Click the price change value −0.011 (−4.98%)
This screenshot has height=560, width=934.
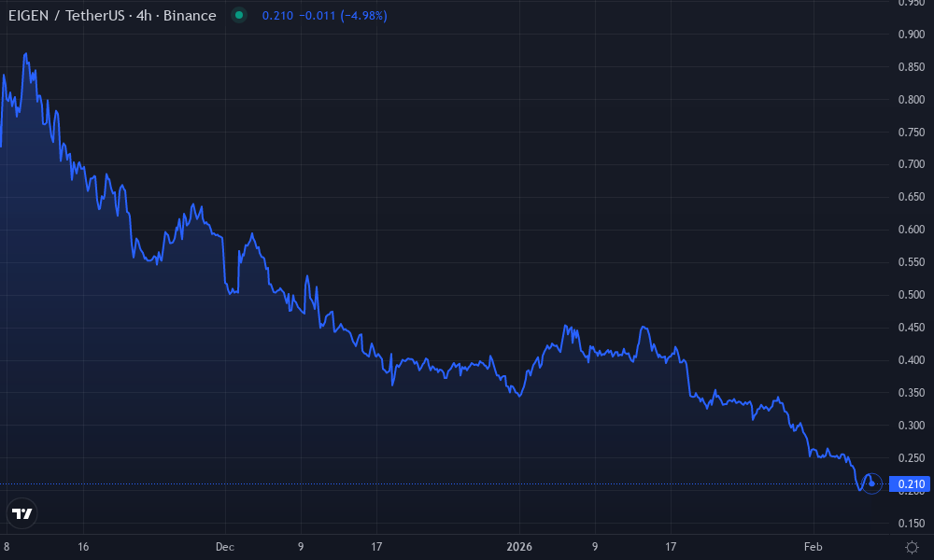click(343, 16)
